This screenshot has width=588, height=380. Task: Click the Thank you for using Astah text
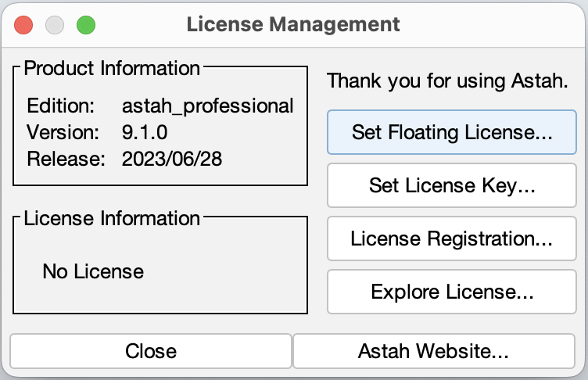(x=447, y=81)
